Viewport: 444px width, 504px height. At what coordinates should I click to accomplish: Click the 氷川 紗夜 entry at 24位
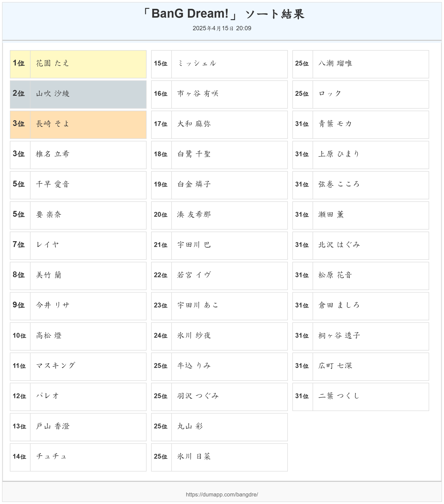[x=194, y=335]
